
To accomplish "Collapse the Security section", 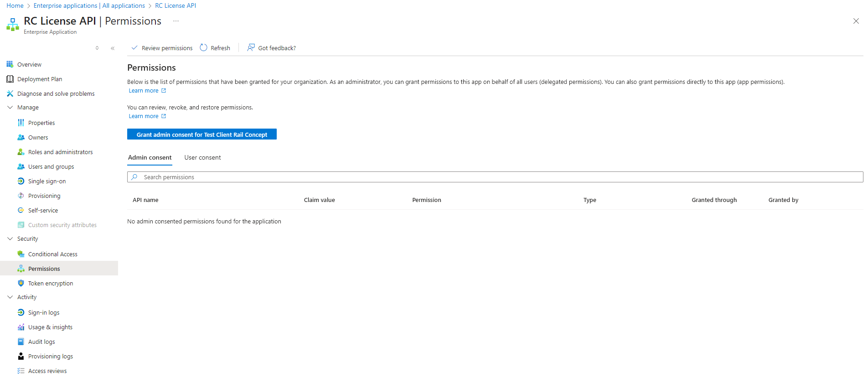I will coord(10,239).
